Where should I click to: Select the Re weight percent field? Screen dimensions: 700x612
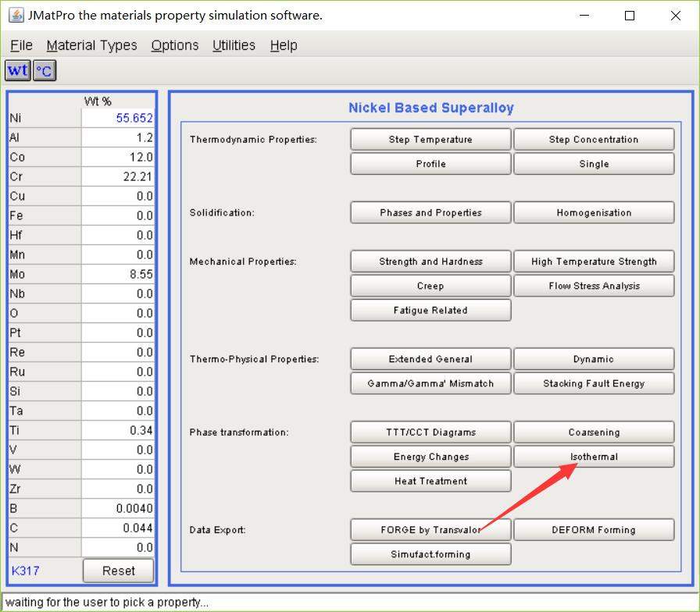point(118,352)
